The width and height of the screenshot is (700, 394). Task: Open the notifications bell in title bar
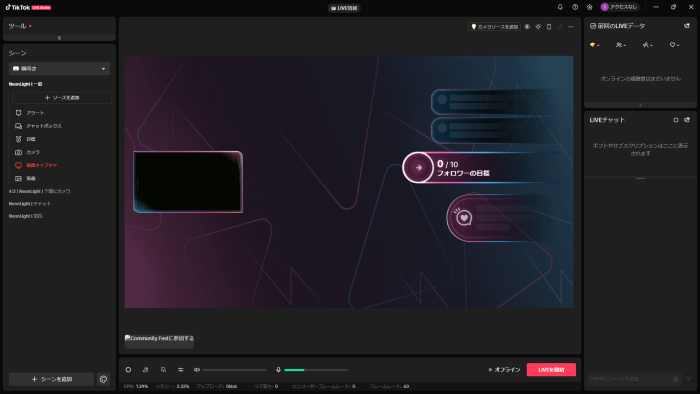(560, 7)
